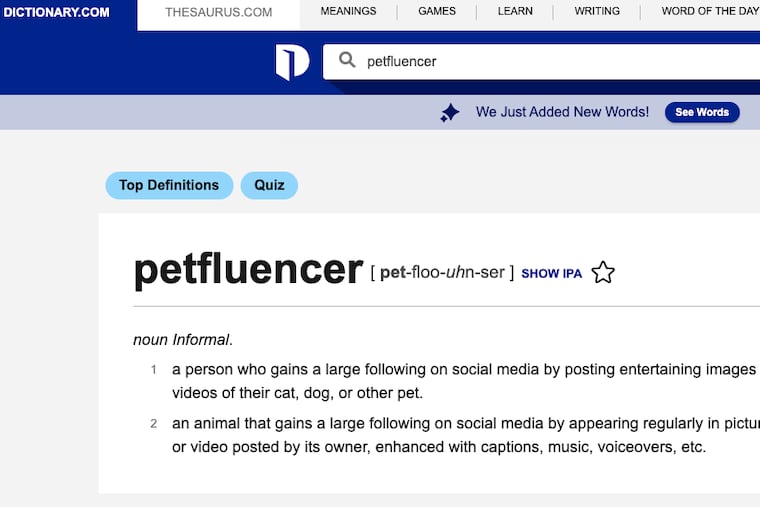Click the Dictionary.com shield logo

[292, 62]
